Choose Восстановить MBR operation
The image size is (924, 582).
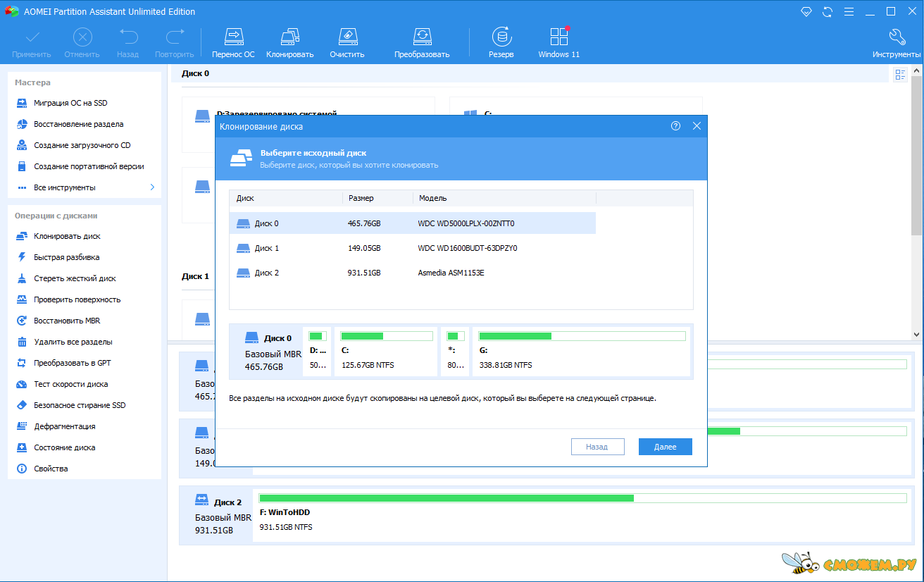point(67,321)
